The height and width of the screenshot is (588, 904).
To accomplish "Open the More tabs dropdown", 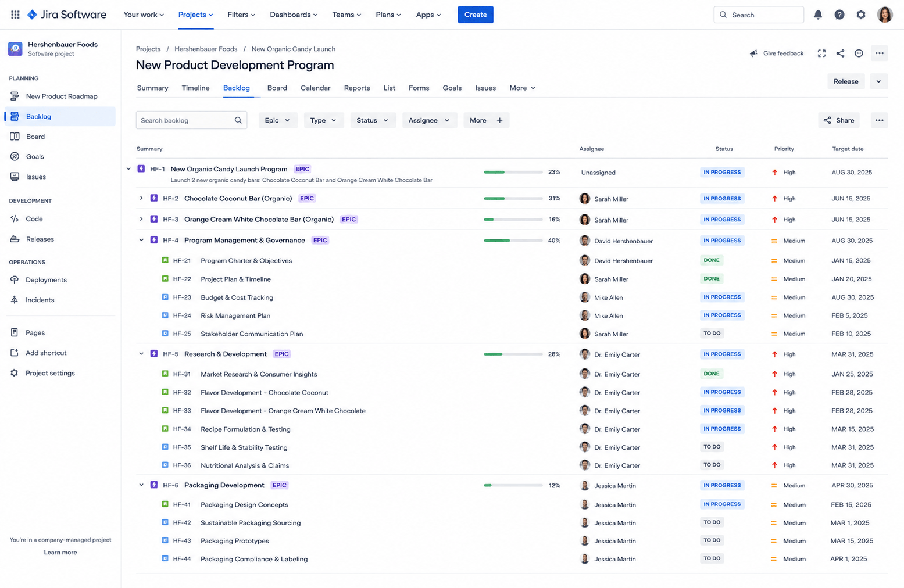I will pos(522,88).
